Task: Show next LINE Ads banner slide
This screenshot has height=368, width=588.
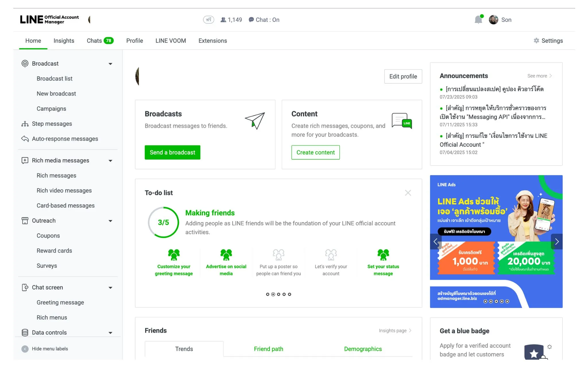Action: tap(557, 241)
